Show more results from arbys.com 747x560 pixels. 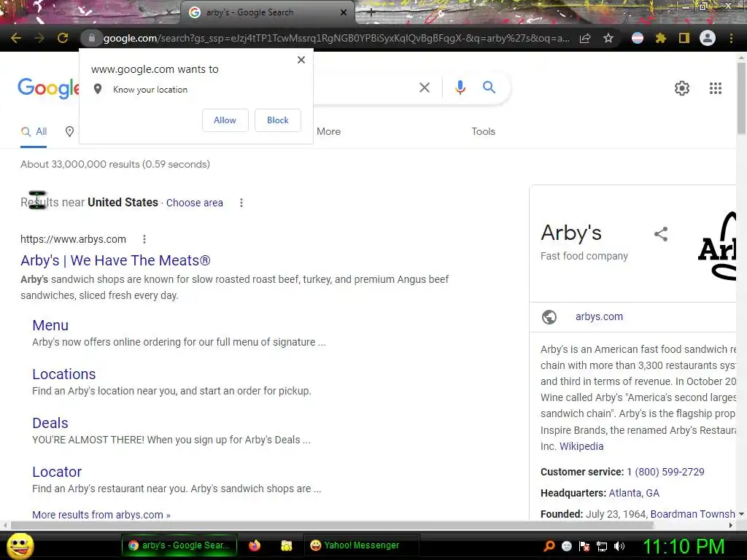coord(101,515)
